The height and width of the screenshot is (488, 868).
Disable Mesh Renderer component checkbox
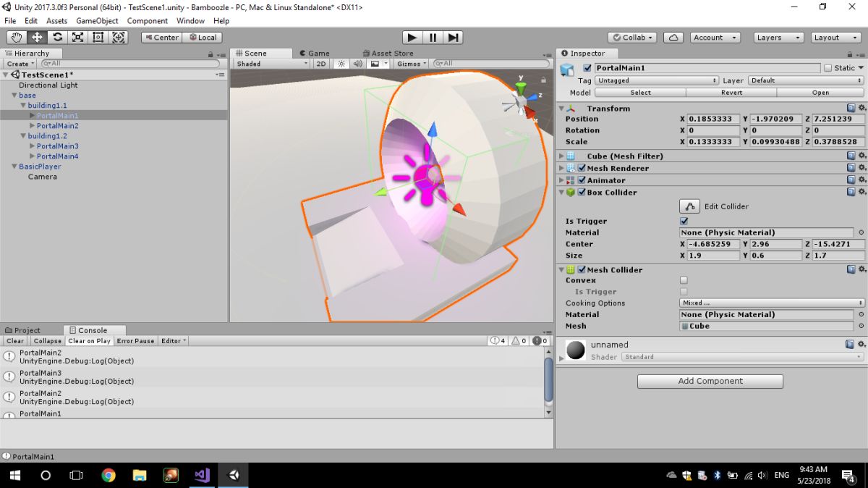(x=582, y=168)
